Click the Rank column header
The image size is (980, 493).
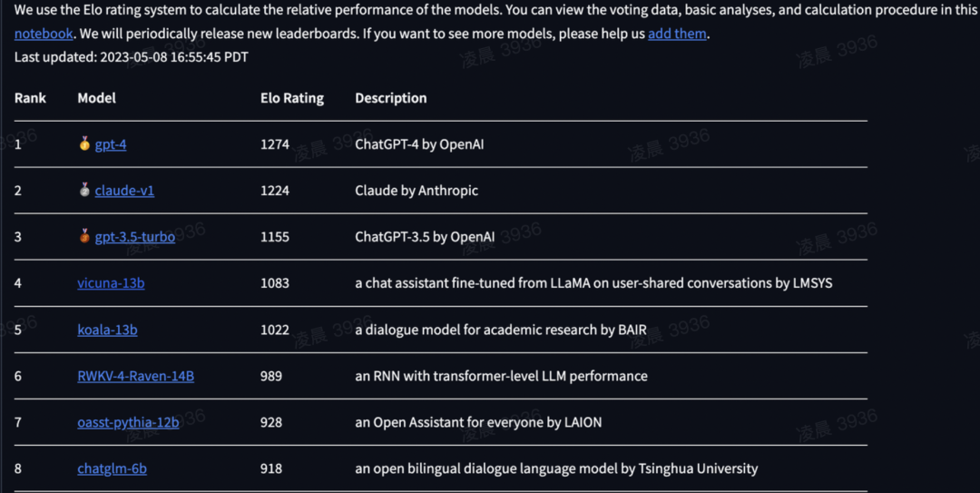(30, 98)
